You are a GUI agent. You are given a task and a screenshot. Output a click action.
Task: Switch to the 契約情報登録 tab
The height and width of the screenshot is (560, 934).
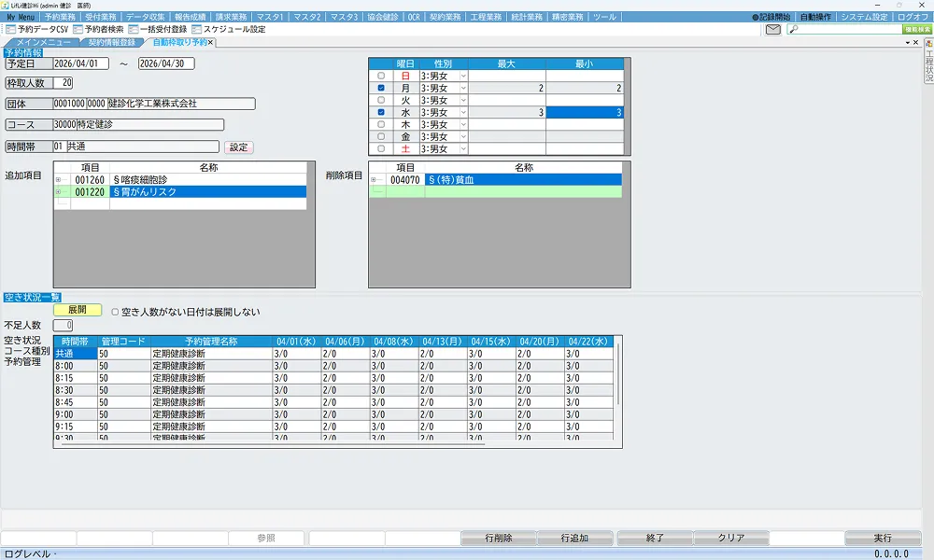[x=111, y=42]
